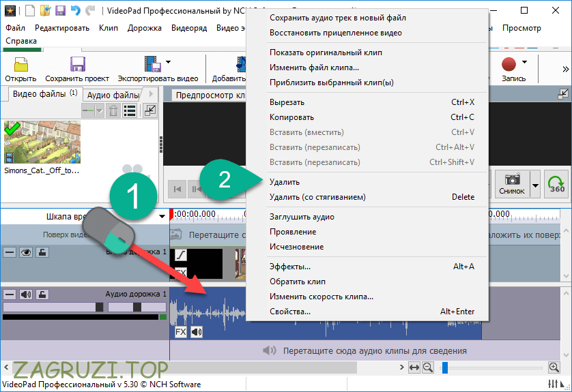Screen dimensions: 572x392
Task: Pop out the clip preview panel
Action: (563, 94)
